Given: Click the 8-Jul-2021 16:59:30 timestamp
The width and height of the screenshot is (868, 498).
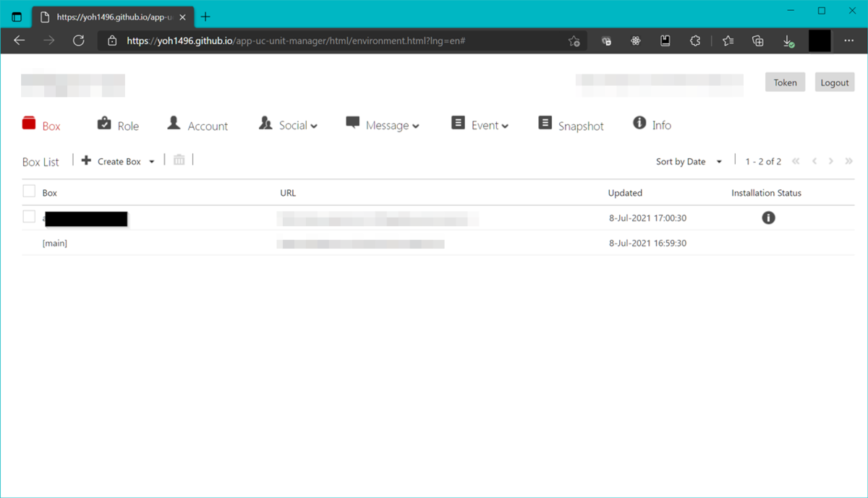Looking at the screenshot, I should [647, 243].
